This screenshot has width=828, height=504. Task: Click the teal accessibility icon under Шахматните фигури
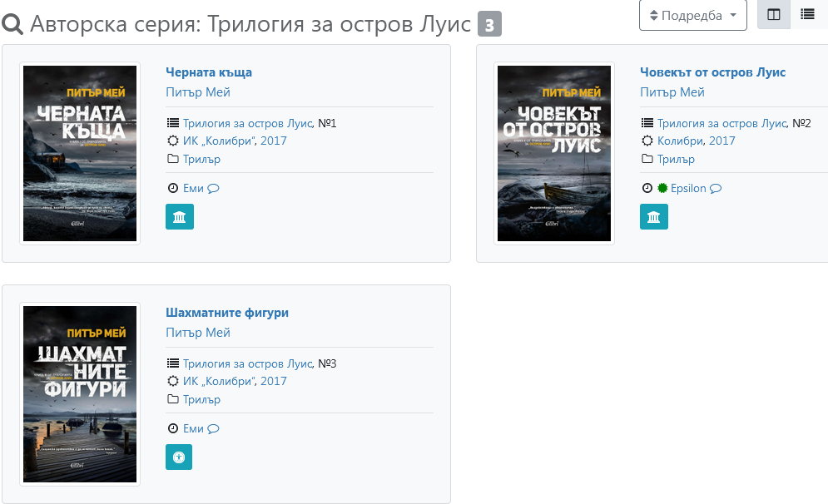pyautogui.click(x=179, y=457)
